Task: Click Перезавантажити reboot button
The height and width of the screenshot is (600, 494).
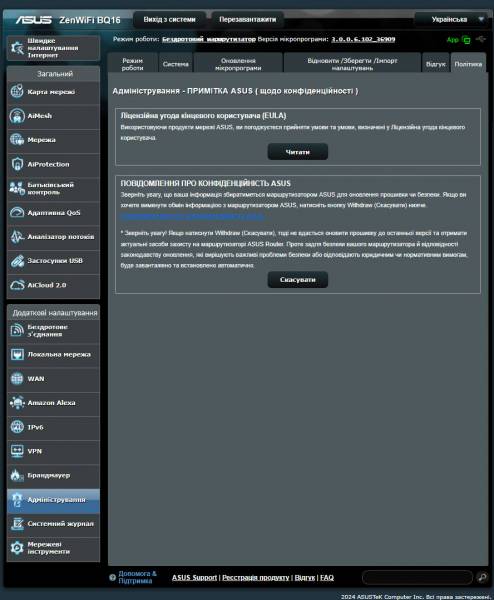Action: (248, 20)
